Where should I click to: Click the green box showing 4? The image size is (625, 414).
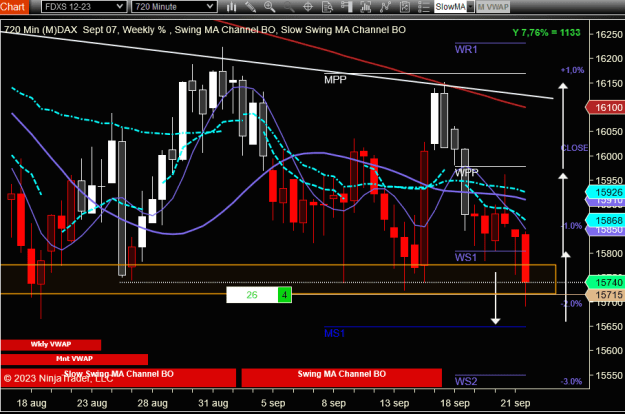click(x=285, y=295)
